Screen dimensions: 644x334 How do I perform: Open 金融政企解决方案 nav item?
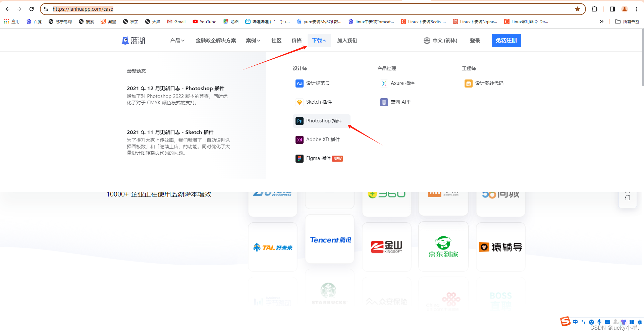216,41
